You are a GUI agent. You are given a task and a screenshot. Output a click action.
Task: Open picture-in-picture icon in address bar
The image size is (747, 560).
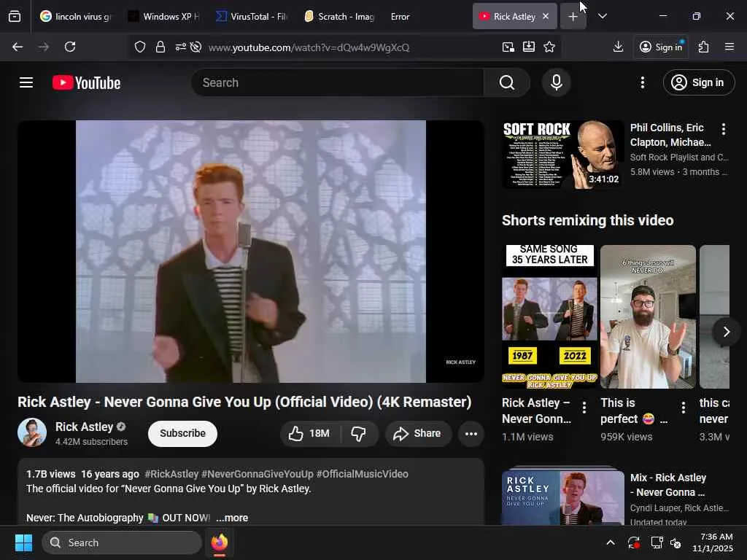[508, 47]
